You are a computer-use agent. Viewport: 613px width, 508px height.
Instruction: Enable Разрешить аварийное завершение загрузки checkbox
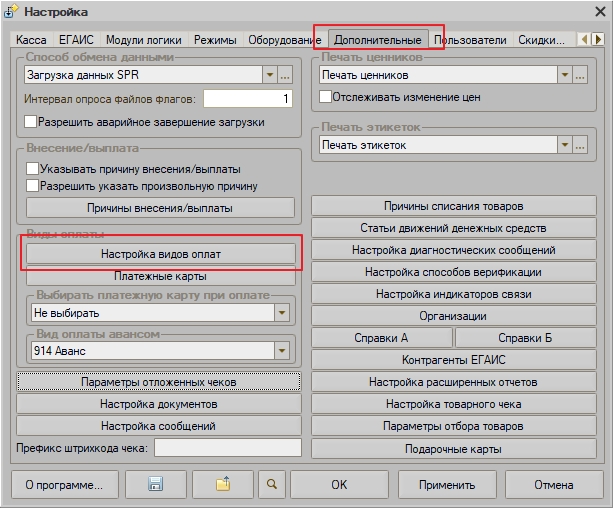click(31, 122)
